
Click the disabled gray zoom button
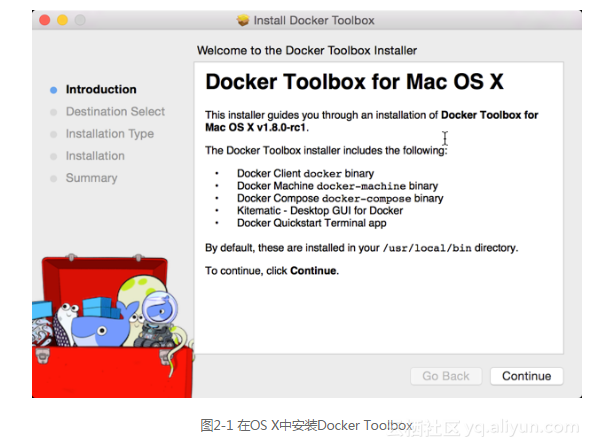coord(80,20)
